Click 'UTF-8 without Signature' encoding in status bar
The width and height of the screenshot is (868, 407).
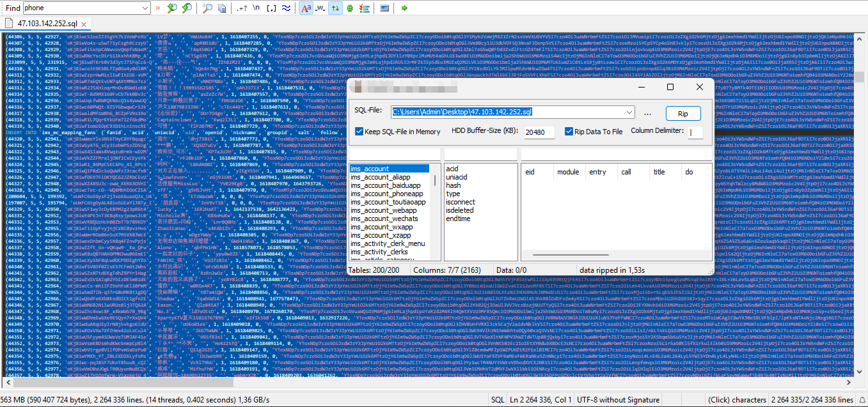(618, 400)
